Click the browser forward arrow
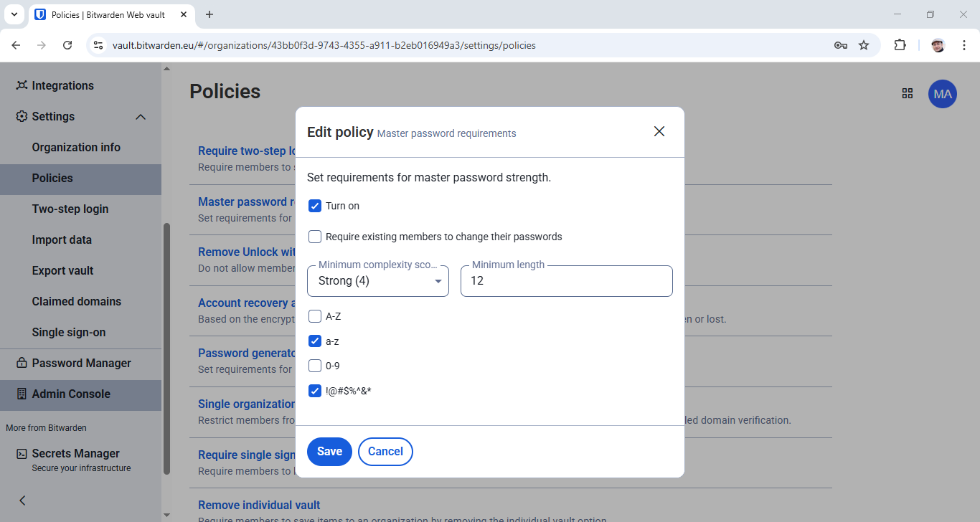The height and width of the screenshot is (522, 980). point(42,45)
